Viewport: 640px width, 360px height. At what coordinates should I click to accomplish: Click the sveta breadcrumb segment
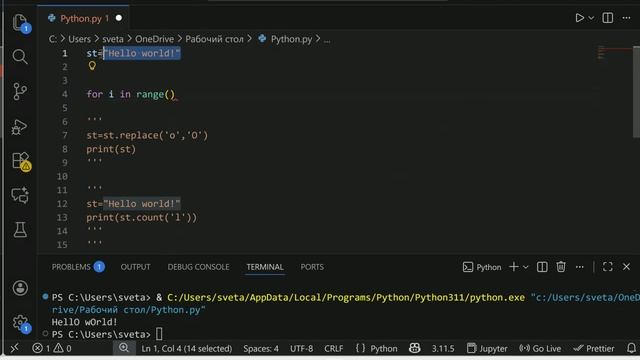click(113, 39)
